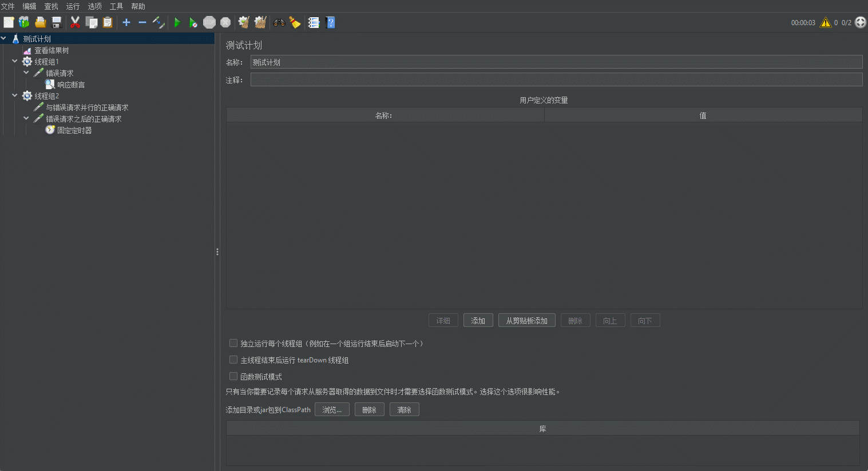Viewport: 868px width, 471px height.
Task: Click the Add plus icon in toolbar
Action: (126, 23)
